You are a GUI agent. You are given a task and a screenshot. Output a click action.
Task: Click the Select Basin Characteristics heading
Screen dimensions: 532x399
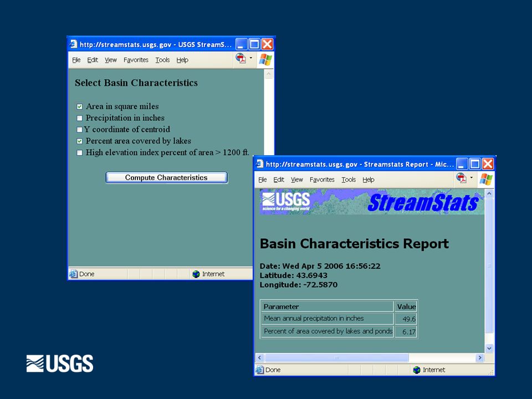coord(136,83)
